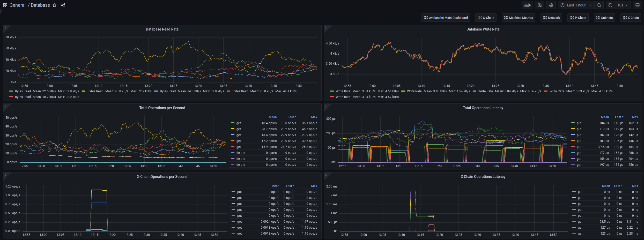The width and height of the screenshot is (644, 240).
Task: Click info icon on Database Read Rate panel
Action: tap(5, 27)
